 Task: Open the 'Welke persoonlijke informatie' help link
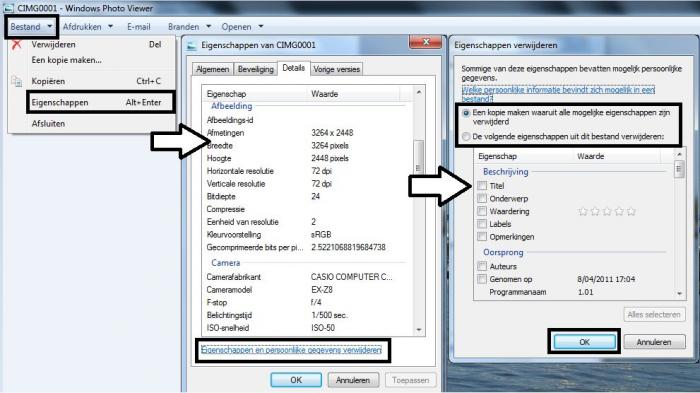(558, 94)
